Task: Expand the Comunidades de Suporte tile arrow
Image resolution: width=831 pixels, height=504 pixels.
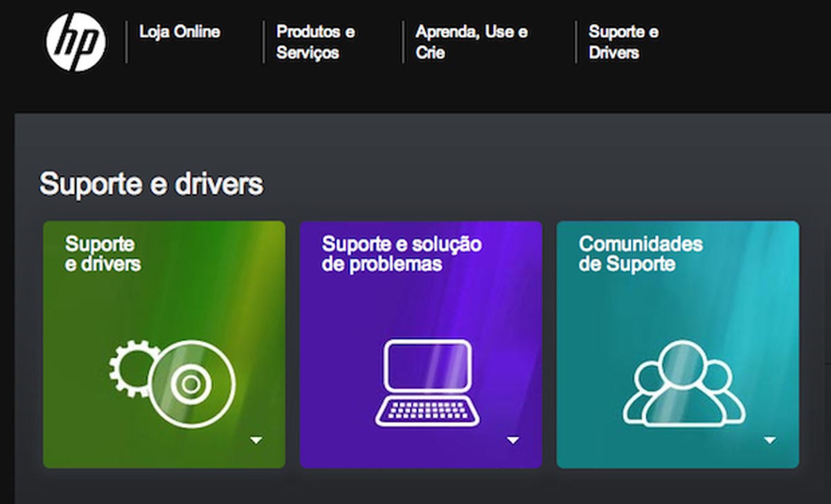Action: click(769, 440)
